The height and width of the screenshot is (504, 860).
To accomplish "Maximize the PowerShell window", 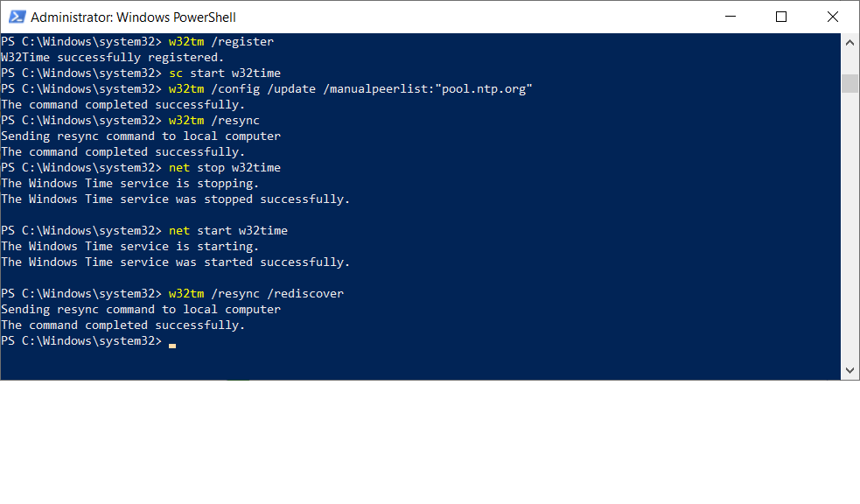I will pyautogui.click(x=781, y=17).
